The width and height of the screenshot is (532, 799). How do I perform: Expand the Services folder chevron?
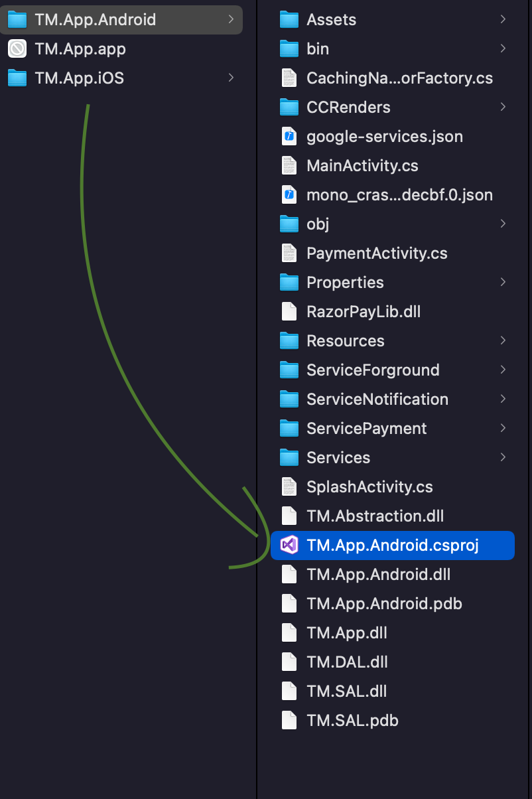click(503, 457)
